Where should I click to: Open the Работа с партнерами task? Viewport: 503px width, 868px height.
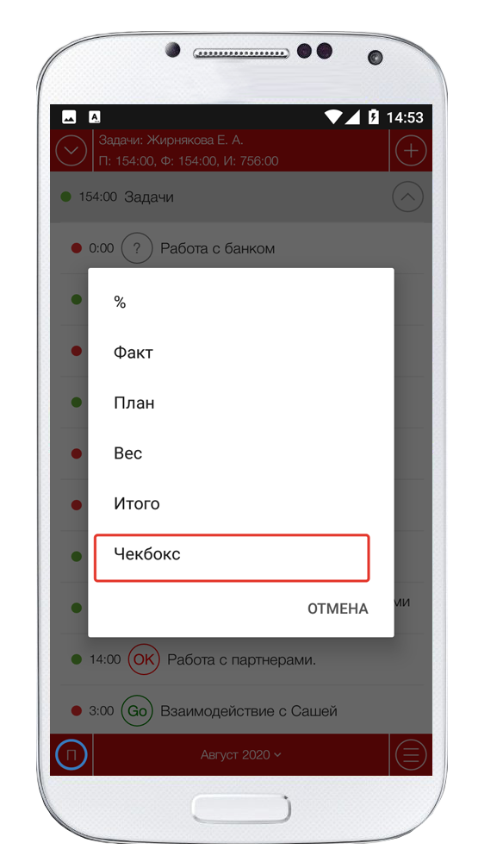241,659
